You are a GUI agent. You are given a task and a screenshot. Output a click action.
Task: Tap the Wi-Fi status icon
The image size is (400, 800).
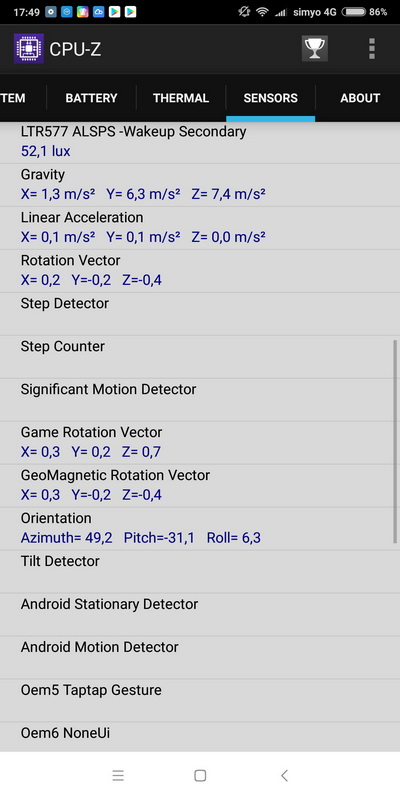coord(262,12)
